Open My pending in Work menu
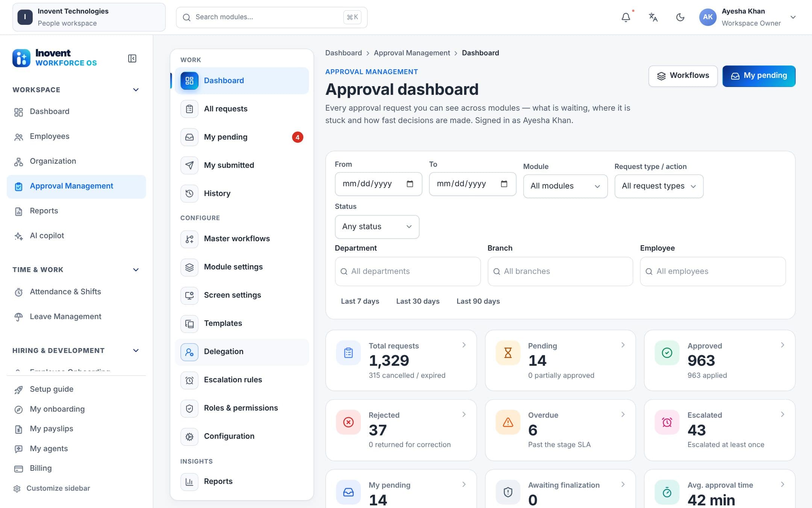 [x=242, y=137]
